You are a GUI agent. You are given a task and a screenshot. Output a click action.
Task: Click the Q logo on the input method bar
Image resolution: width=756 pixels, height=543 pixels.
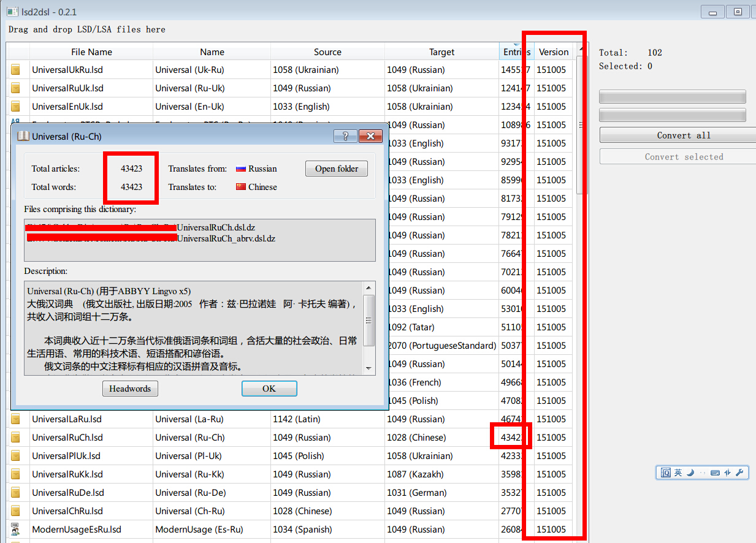(x=665, y=473)
